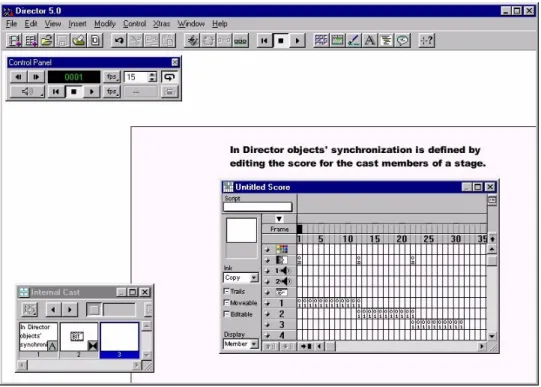
Task: Open the Message window toolbar icon
Action: 402,41
